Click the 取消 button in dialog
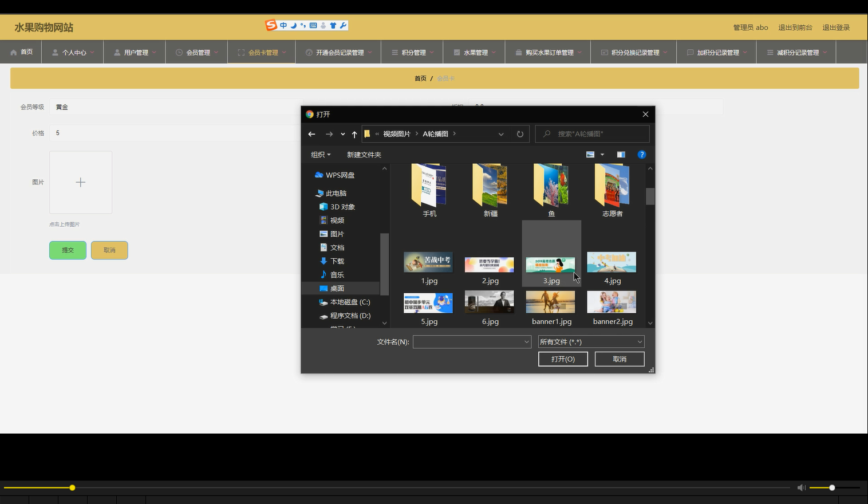 [x=620, y=359]
